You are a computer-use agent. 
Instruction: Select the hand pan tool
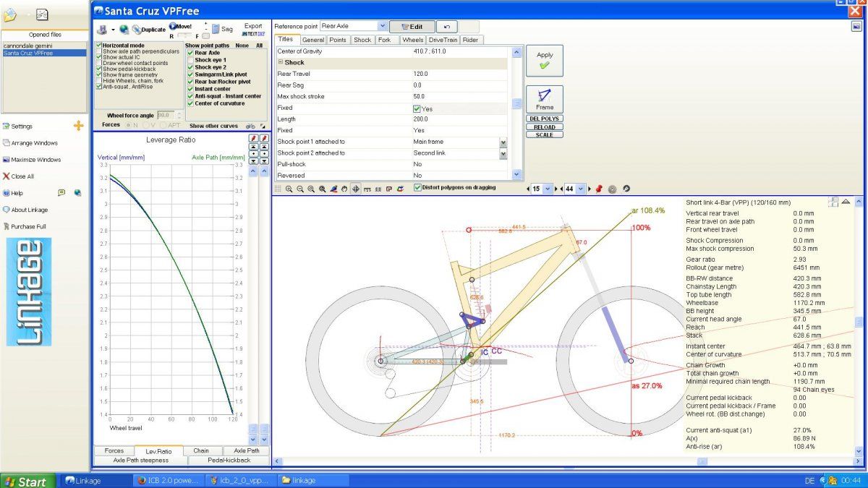(344, 189)
